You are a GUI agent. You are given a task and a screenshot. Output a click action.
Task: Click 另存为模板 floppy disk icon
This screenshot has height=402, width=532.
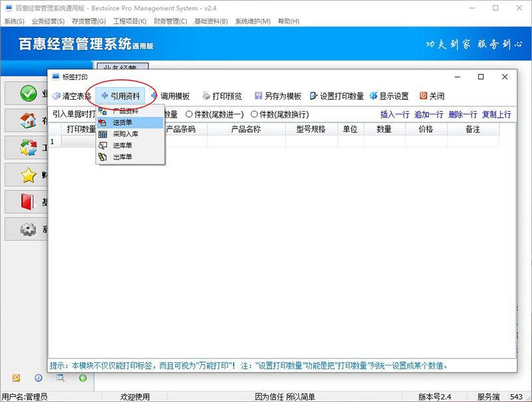click(258, 96)
